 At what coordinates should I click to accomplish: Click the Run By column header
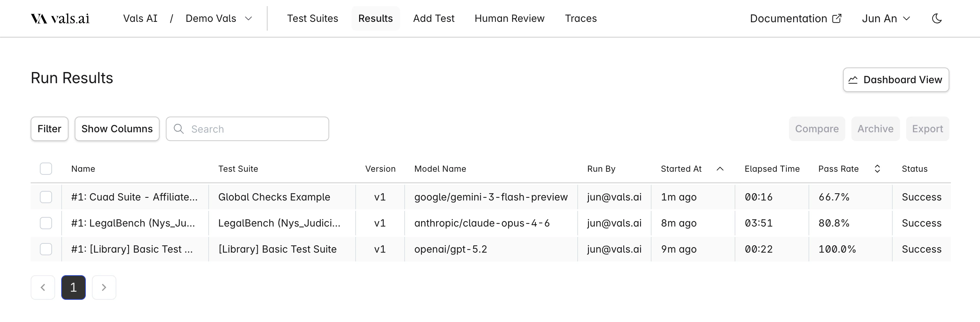601,169
